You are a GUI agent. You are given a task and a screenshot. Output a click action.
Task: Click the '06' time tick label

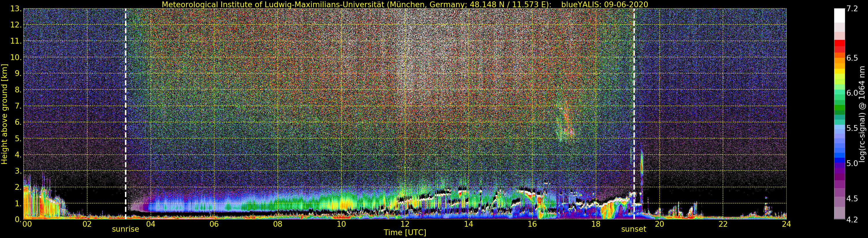coord(214,224)
